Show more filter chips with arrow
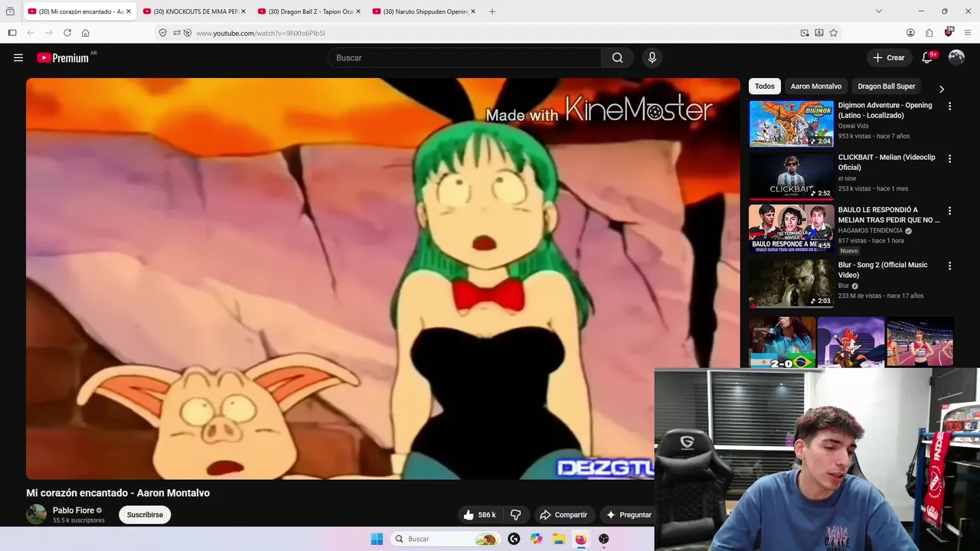Image resolution: width=980 pixels, height=551 pixels. tap(942, 89)
